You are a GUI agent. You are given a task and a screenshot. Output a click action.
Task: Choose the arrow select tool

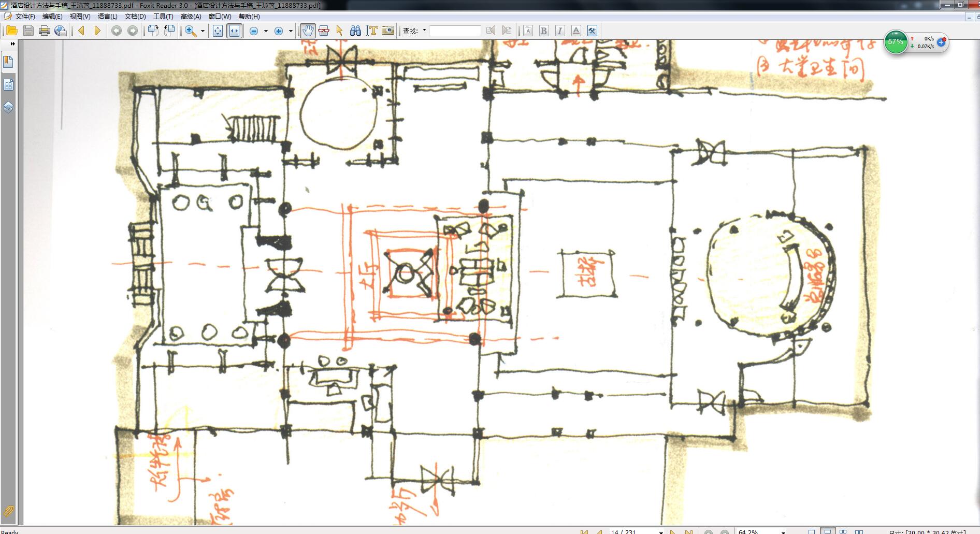339,31
